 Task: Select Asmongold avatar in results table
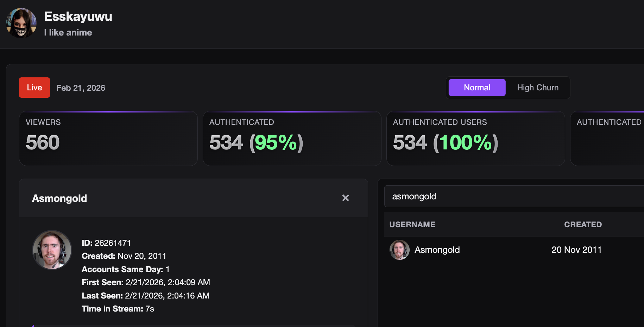coord(399,250)
